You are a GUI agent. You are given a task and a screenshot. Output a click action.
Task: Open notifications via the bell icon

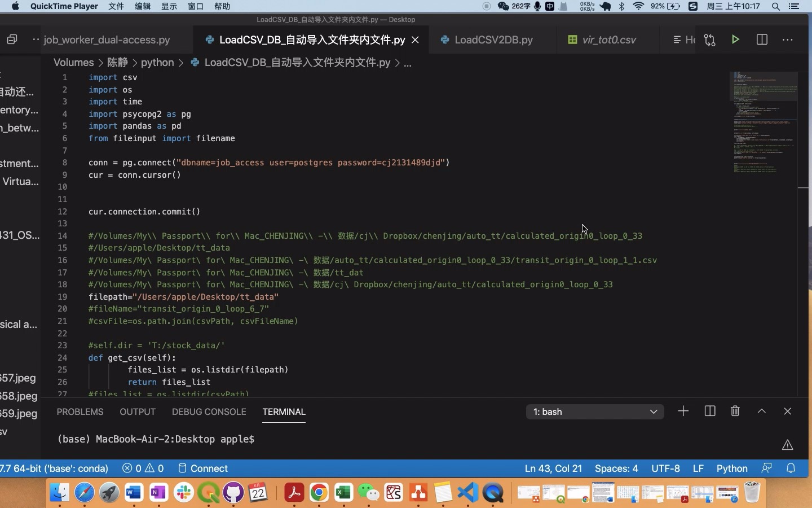[791, 468]
